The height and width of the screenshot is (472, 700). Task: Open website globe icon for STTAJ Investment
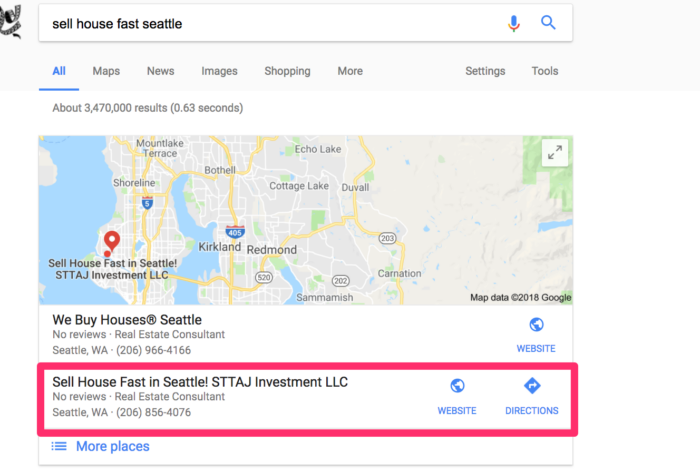click(457, 386)
